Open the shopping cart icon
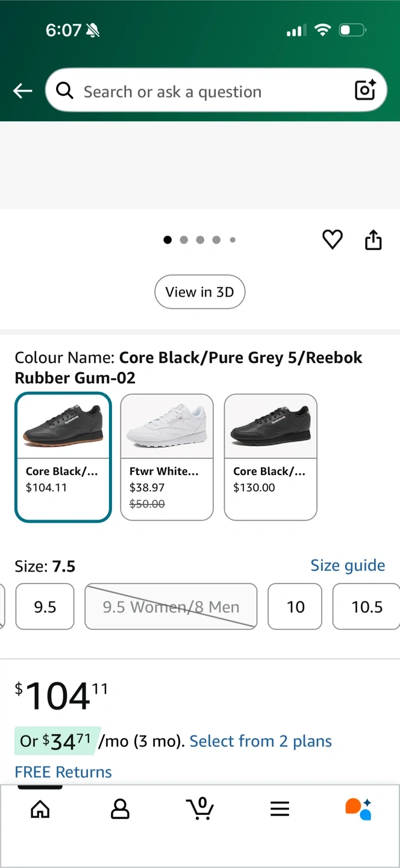 pos(201,809)
